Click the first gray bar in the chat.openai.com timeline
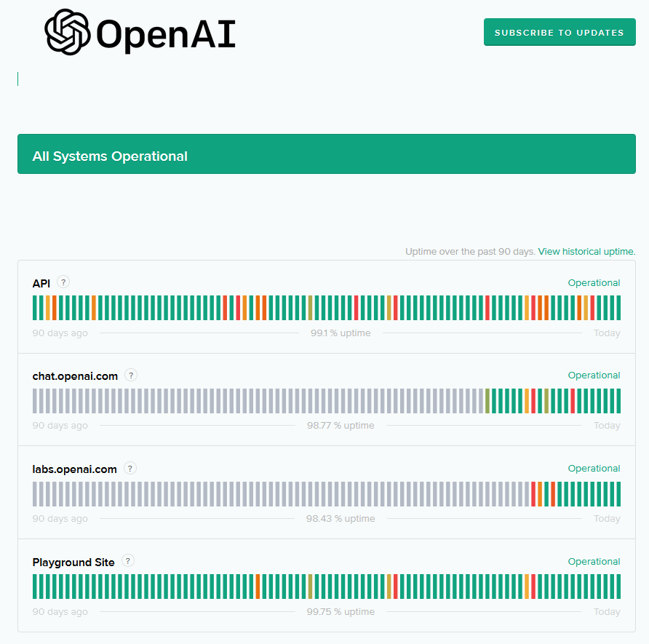The height and width of the screenshot is (644, 649). point(35,401)
